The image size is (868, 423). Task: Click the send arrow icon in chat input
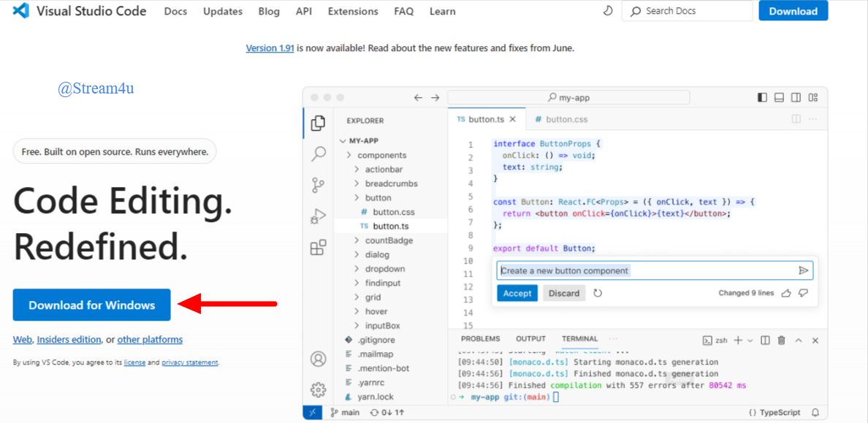coord(804,271)
